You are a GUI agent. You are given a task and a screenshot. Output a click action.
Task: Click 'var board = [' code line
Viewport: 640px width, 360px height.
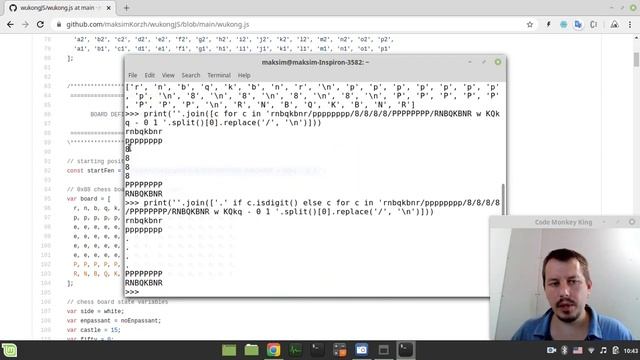click(89, 199)
